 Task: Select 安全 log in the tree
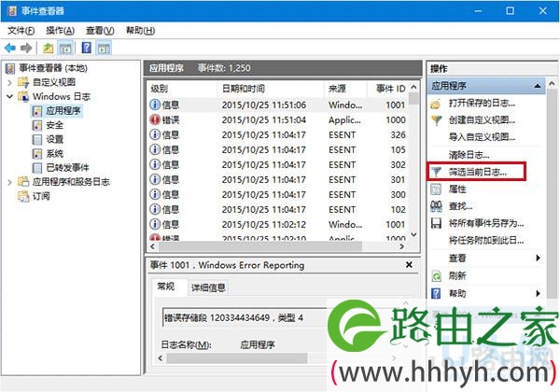pos(55,125)
